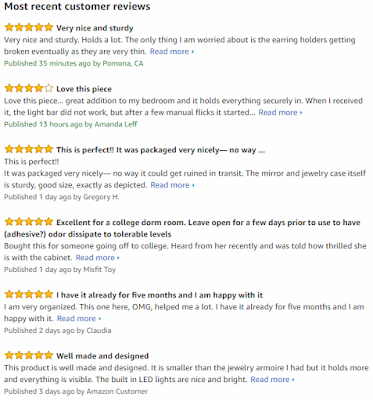The image size is (373, 400).
Task: Click the star rating of the college dorm room review
Action: [x=29, y=222]
